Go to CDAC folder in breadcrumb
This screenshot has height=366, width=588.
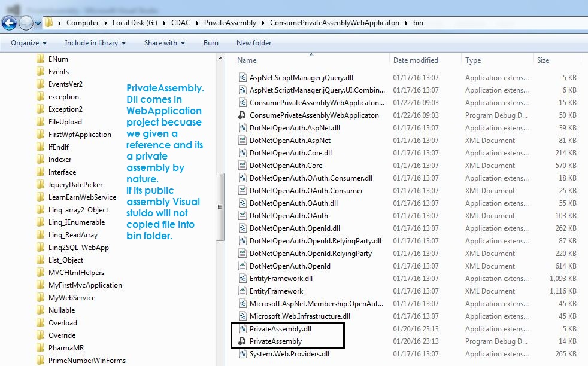click(181, 23)
